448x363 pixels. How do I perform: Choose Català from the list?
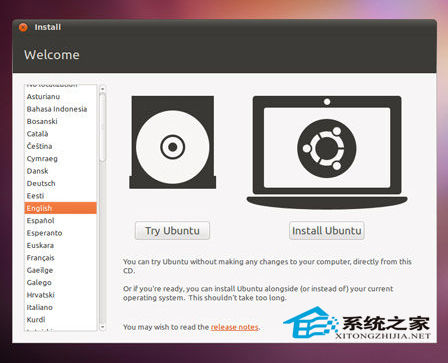[x=61, y=134]
